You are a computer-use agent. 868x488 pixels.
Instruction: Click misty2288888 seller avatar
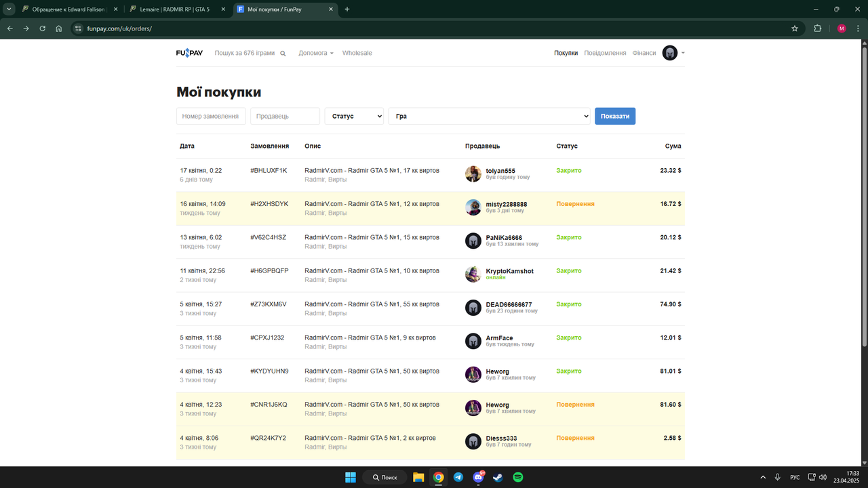(x=473, y=207)
